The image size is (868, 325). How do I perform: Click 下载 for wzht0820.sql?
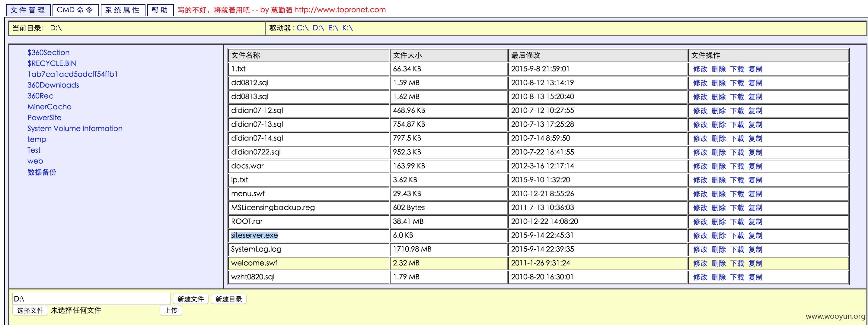click(737, 277)
